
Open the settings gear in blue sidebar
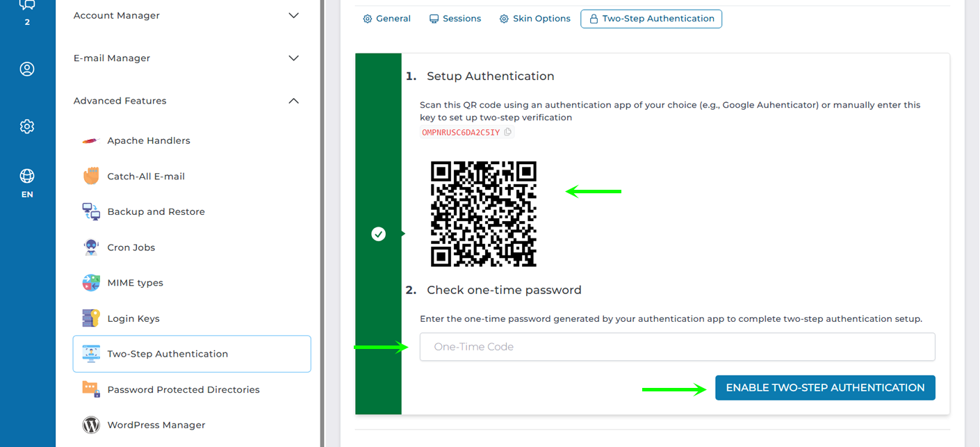coord(27,127)
